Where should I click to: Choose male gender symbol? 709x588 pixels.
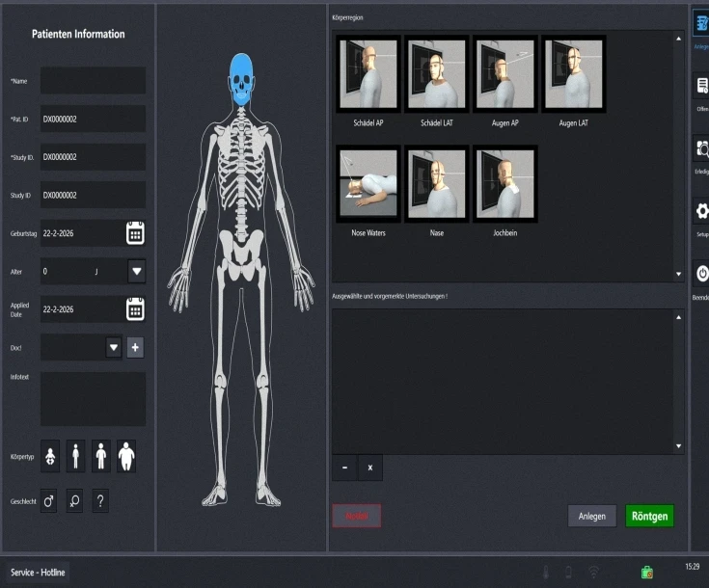(49, 501)
